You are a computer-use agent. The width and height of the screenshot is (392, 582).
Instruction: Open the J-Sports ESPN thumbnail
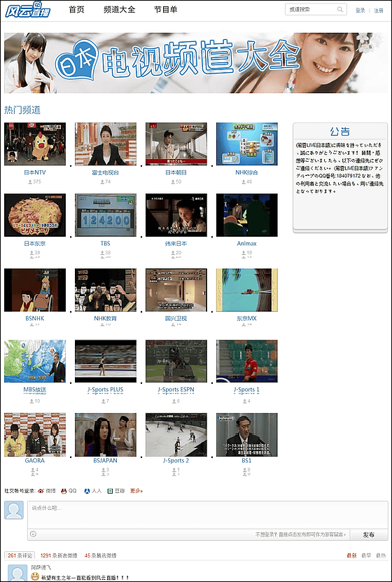[x=176, y=361]
